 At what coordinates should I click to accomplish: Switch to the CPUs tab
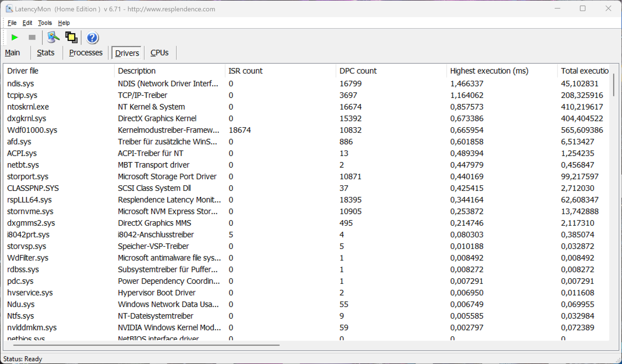click(x=159, y=53)
